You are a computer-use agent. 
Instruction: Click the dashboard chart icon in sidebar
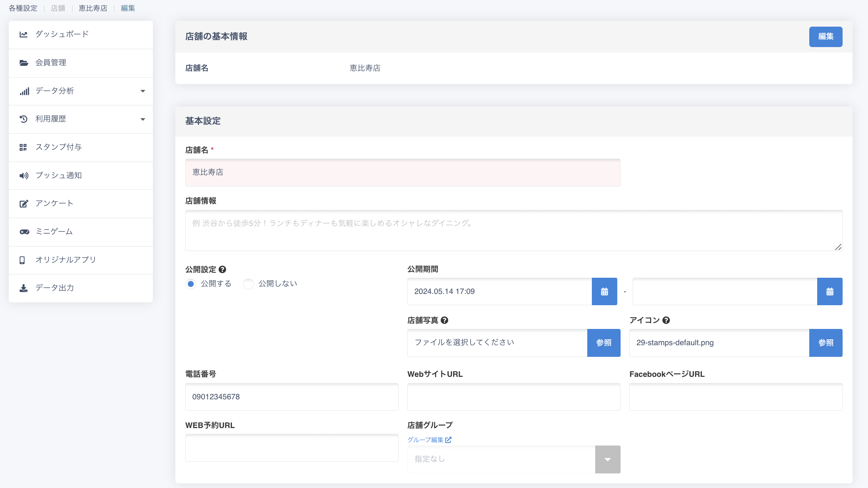[x=23, y=35]
